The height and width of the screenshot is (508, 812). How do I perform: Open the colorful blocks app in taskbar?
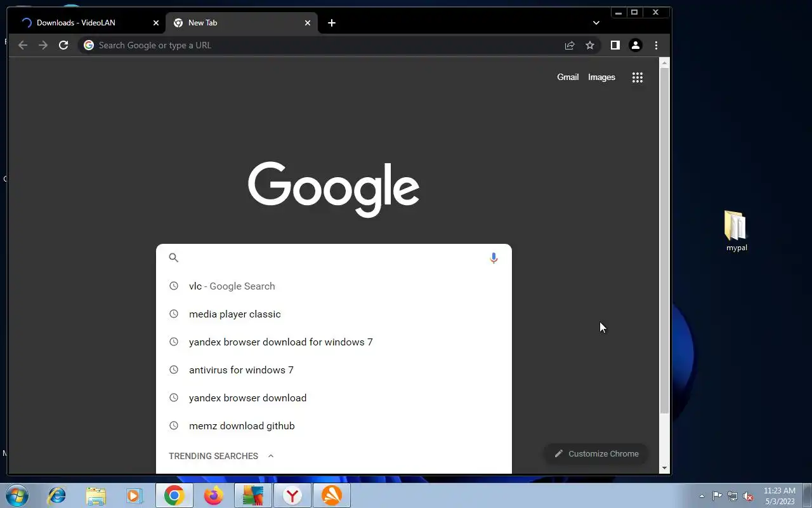coord(253,495)
